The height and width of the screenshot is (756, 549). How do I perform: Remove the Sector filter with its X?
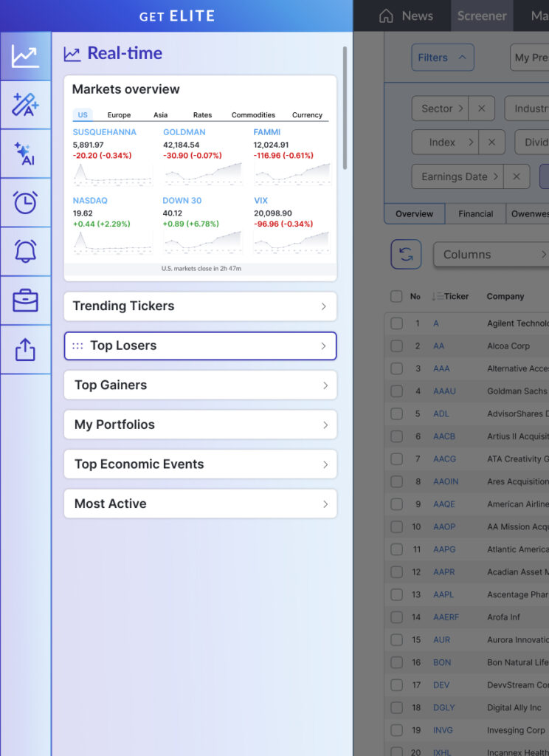point(482,109)
